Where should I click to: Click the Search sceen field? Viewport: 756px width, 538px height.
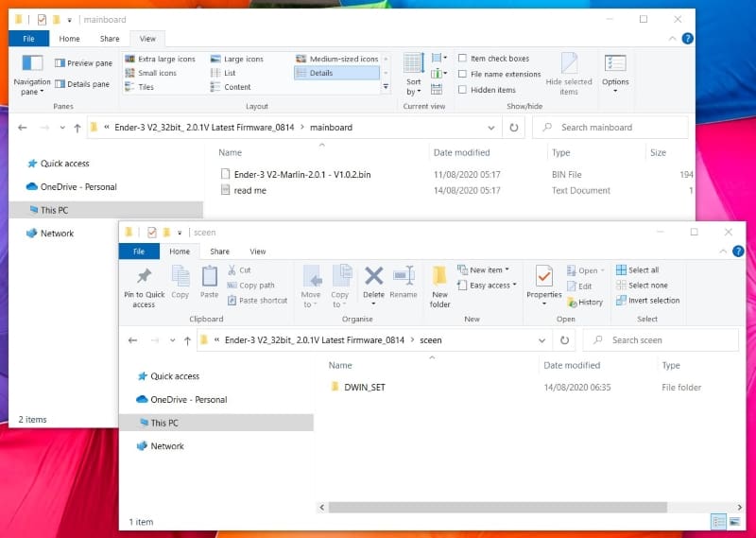[661, 340]
